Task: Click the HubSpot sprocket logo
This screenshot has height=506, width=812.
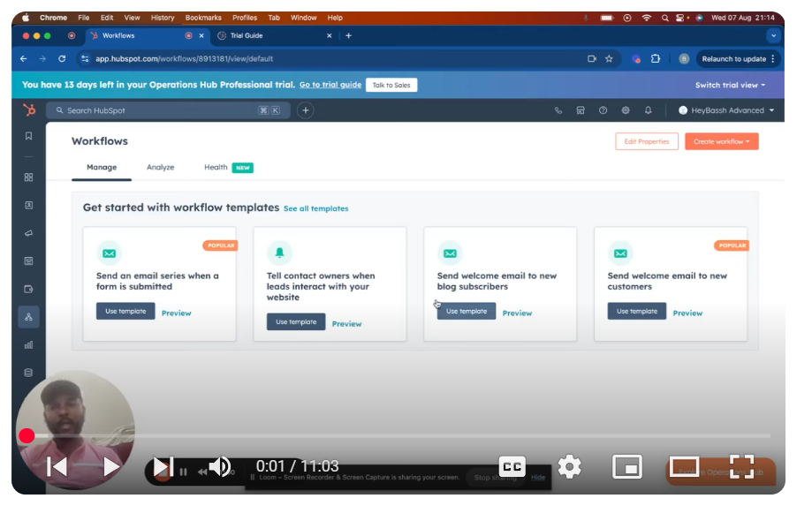Action: [29, 110]
